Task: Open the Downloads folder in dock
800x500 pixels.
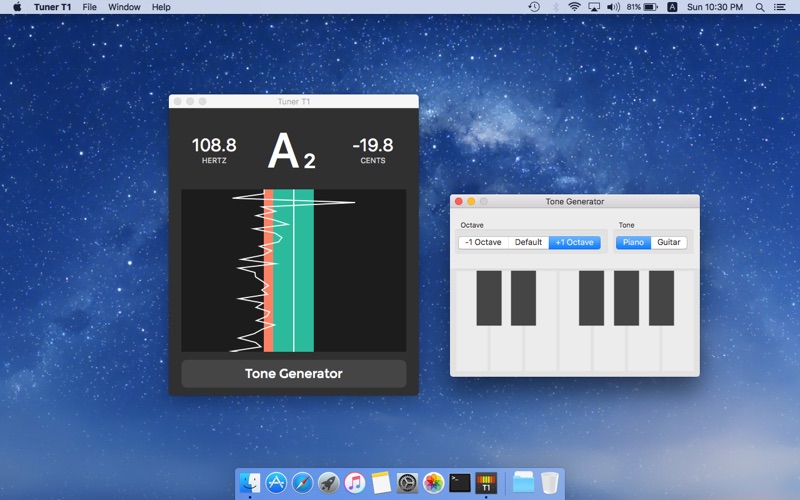Action: pyautogui.click(x=523, y=482)
